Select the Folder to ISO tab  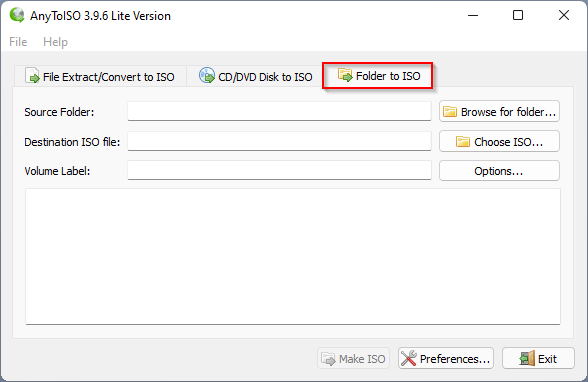coord(378,76)
